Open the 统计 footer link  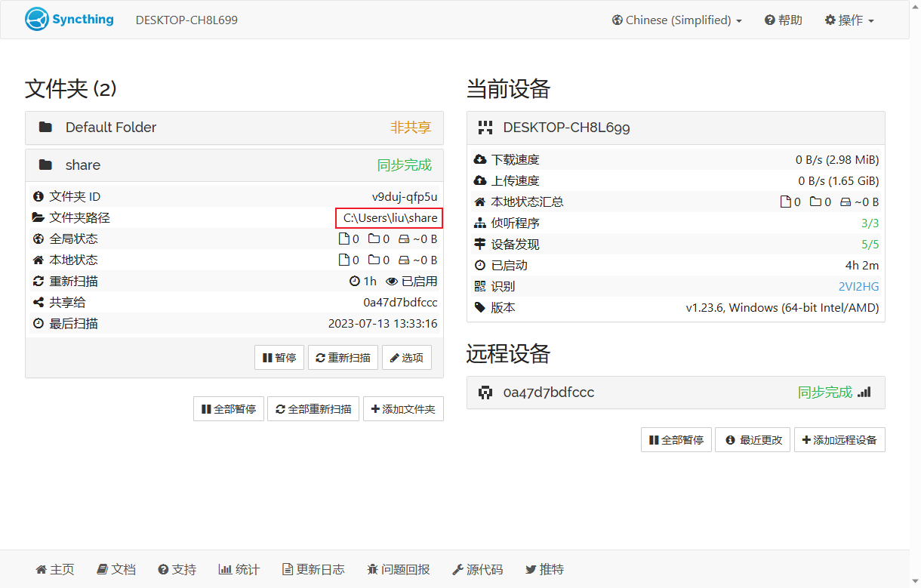[x=239, y=570]
